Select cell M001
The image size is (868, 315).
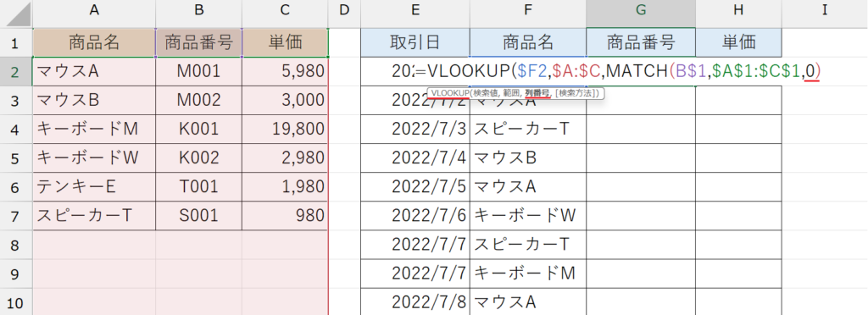click(x=198, y=71)
